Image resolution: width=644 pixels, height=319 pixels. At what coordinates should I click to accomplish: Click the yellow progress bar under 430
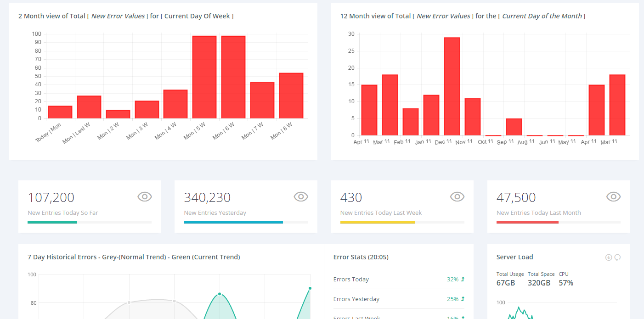click(377, 223)
